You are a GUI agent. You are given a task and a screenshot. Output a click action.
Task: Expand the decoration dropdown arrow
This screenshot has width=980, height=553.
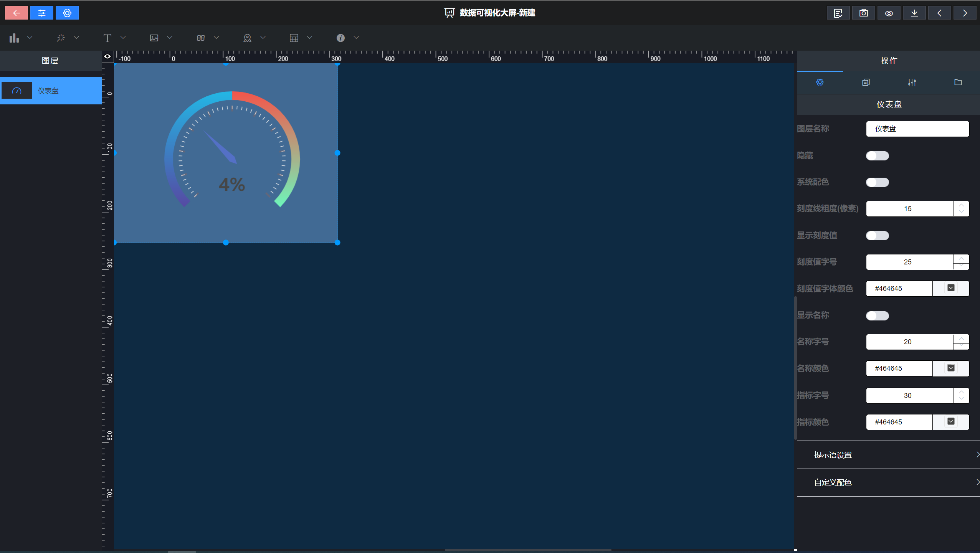76,37
